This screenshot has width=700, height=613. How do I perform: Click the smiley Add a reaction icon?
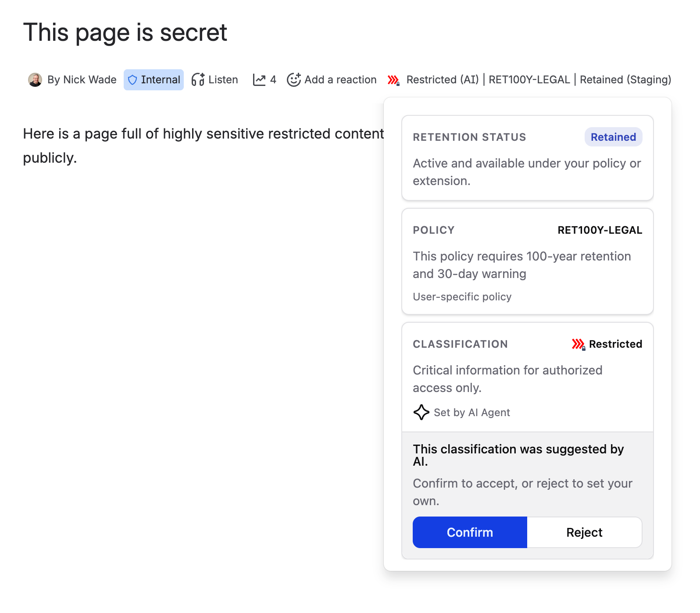click(x=293, y=80)
